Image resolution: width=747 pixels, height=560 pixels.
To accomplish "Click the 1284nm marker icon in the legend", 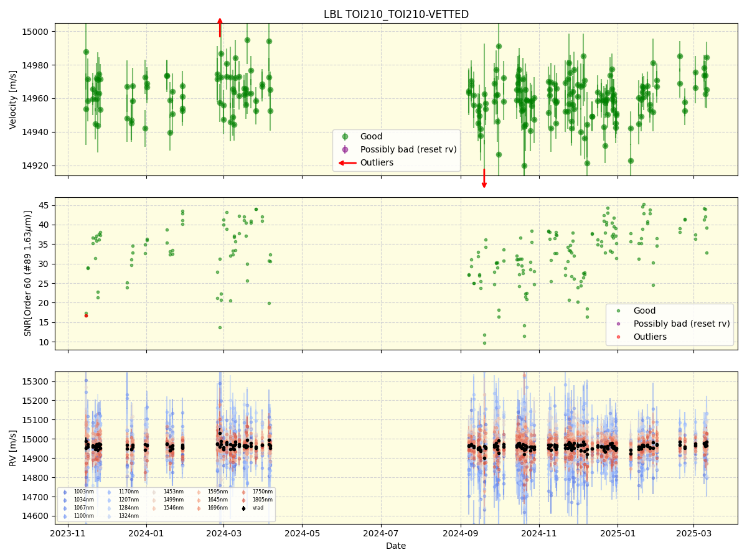I will pos(109,507).
